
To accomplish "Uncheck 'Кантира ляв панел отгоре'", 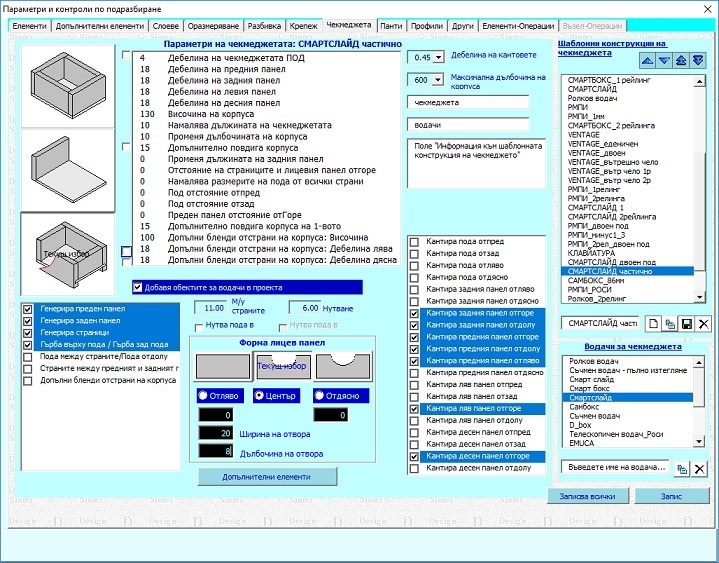I will [414, 408].
